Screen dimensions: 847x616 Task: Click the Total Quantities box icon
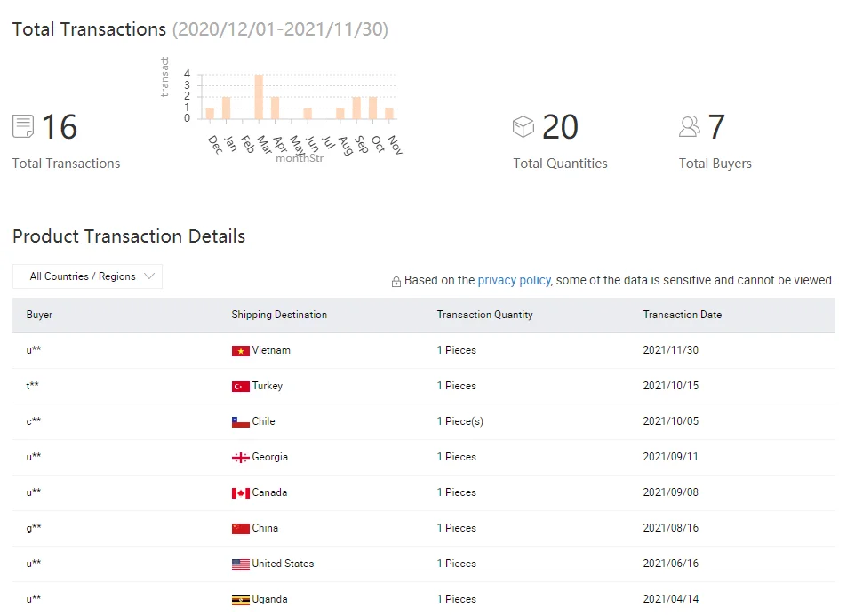523,127
